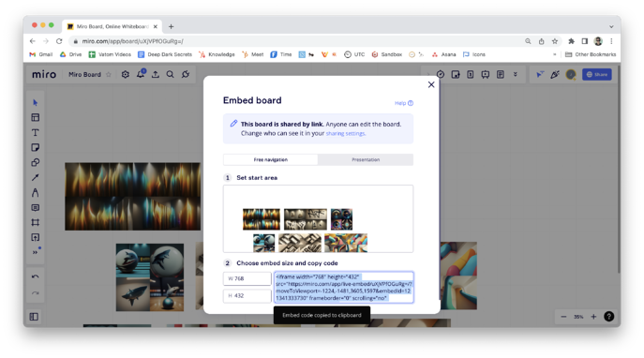Zoom in with the plus button
The height and width of the screenshot is (358, 644).
click(593, 317)
